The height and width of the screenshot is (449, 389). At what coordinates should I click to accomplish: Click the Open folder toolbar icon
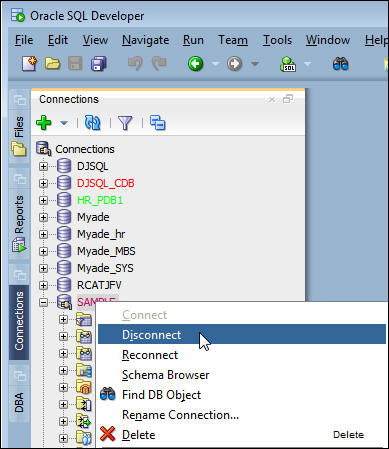(x=52, y=63)
